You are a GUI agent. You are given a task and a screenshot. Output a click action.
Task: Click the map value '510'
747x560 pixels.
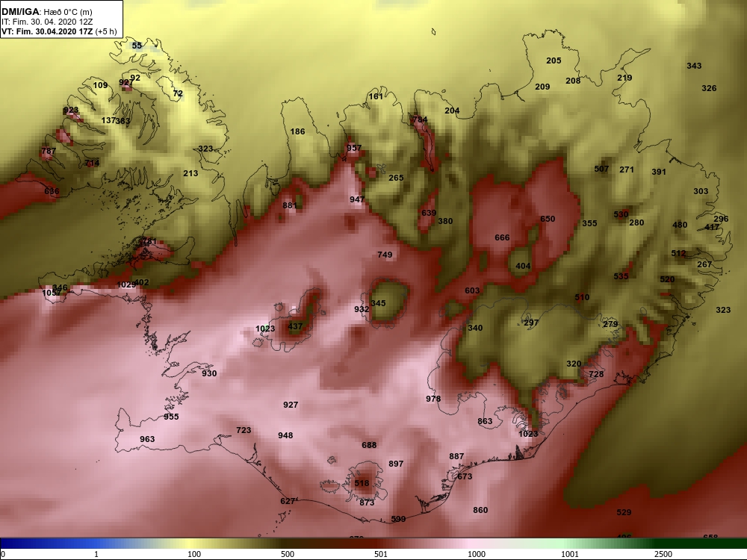click(582, 297)
